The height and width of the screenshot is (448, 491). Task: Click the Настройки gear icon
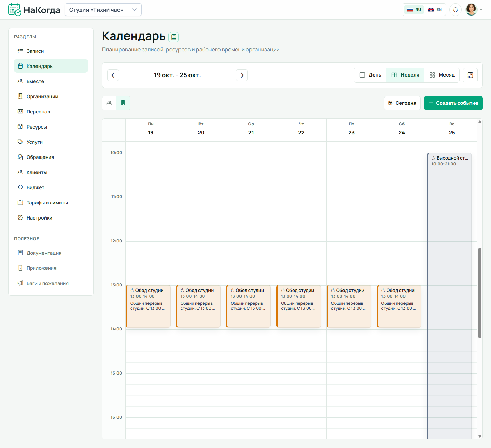pyautogui.click(x=20, y=217)
